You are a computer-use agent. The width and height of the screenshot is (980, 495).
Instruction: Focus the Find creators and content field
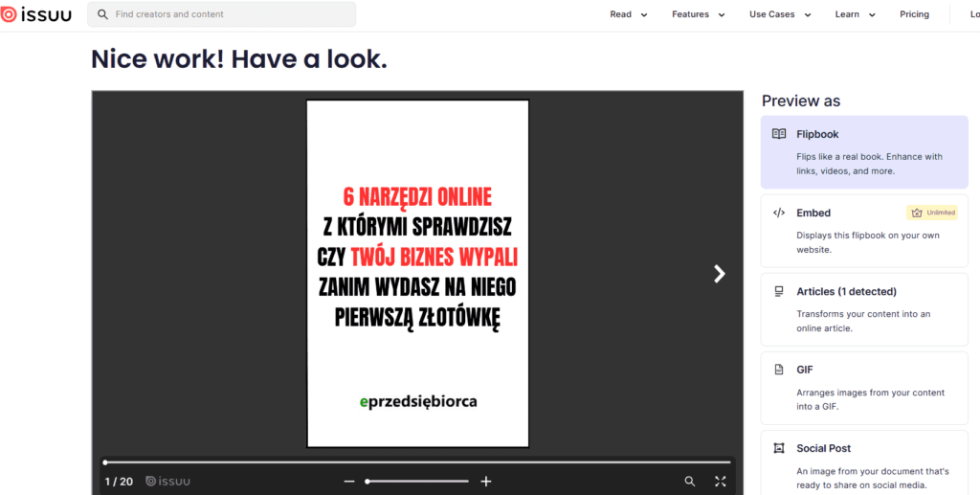[x=230, y=14]
